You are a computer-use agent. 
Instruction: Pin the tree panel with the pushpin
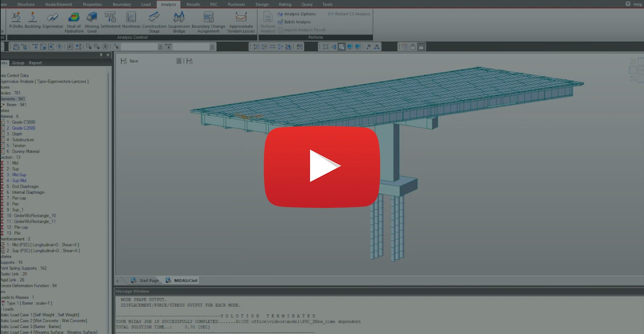click(x=101, y=55)
